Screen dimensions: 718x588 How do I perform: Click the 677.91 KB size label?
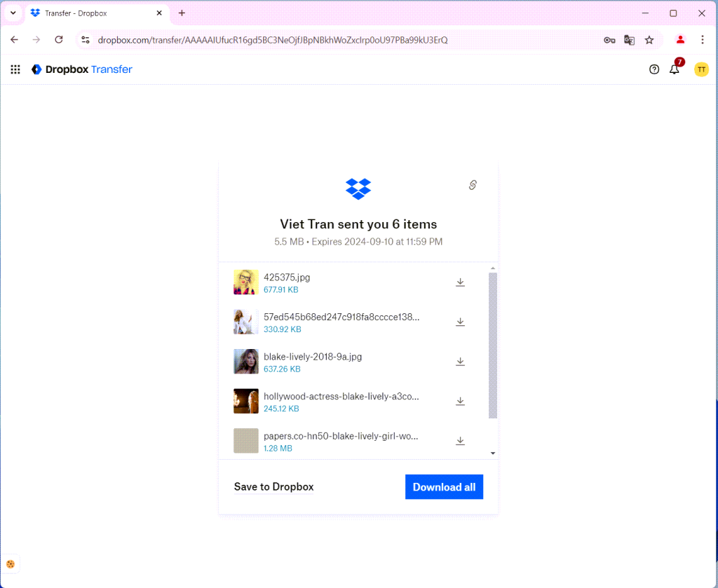tap(280, 289)
